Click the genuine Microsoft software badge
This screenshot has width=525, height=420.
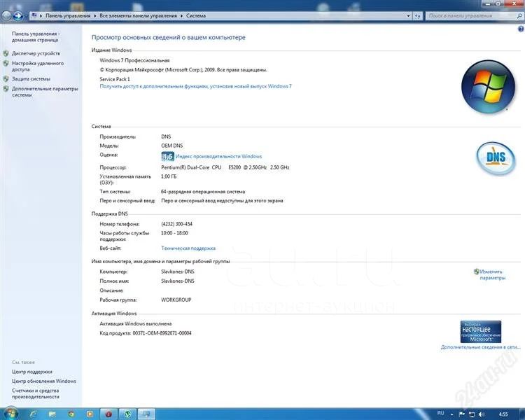tap(480, 331)
